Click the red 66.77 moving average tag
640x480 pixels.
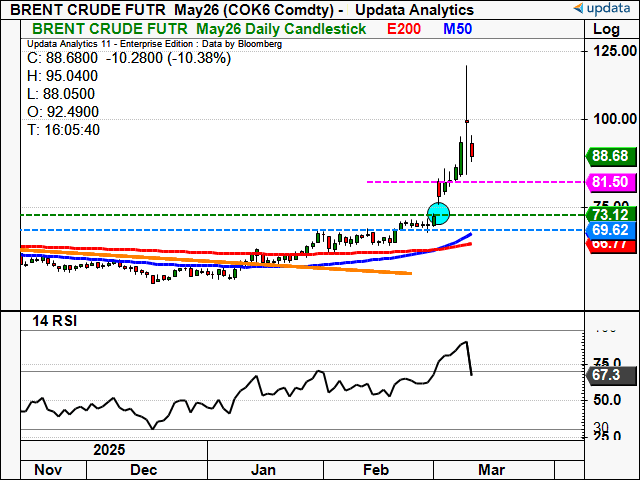coord(609,244)
